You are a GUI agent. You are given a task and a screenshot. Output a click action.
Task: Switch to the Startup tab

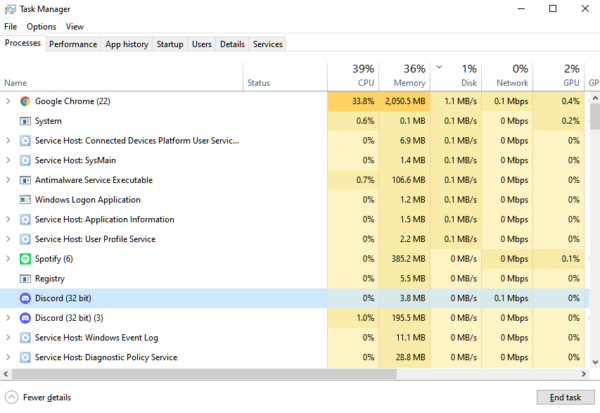tap(170, 44)
